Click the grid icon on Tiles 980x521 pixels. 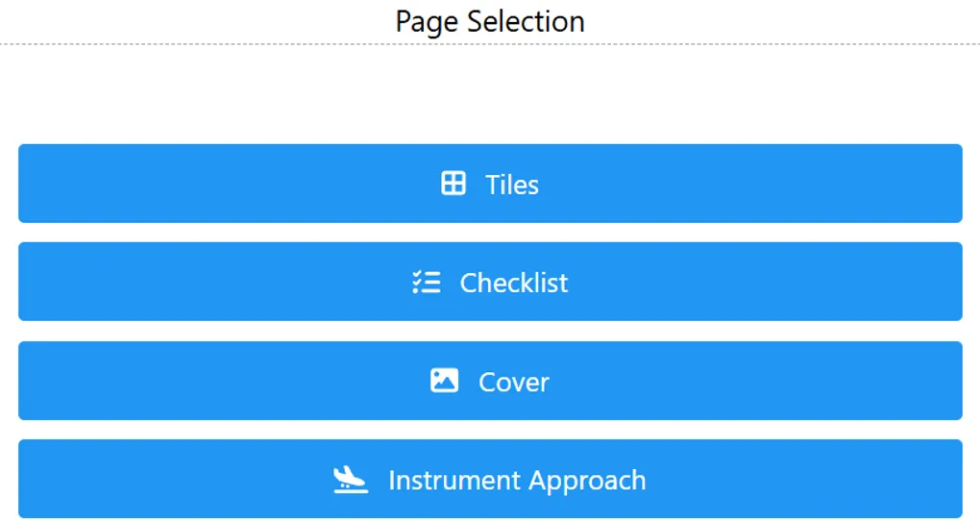point(453,184)
